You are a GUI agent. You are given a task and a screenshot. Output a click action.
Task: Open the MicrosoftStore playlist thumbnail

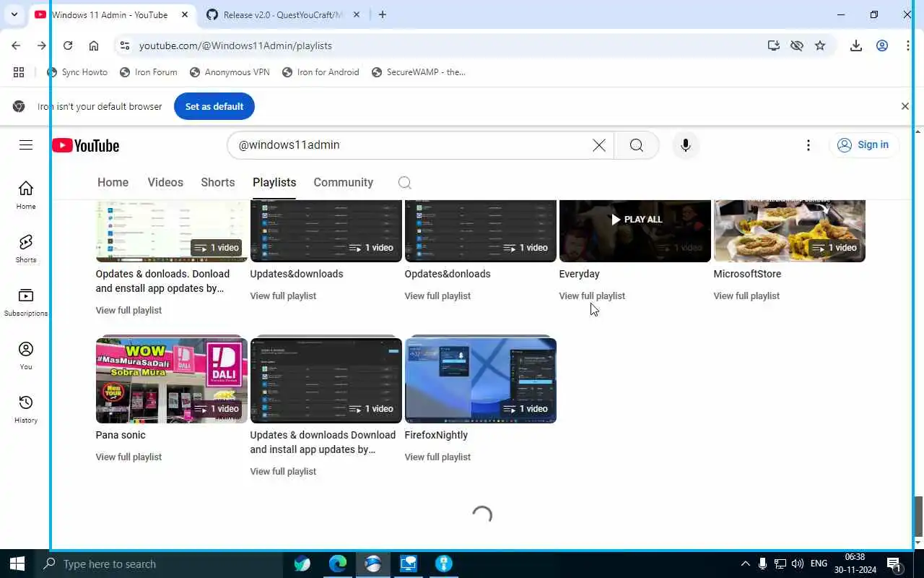[790, 231]
